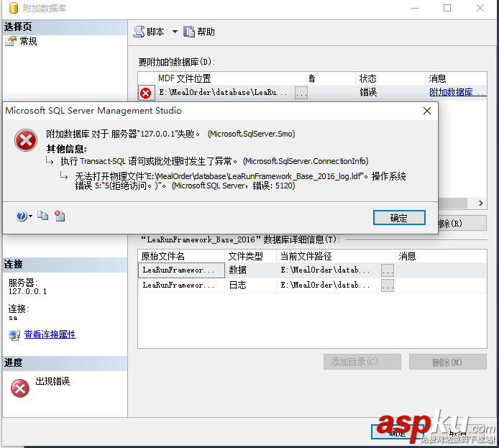Click the database icon in title bar

14,8
